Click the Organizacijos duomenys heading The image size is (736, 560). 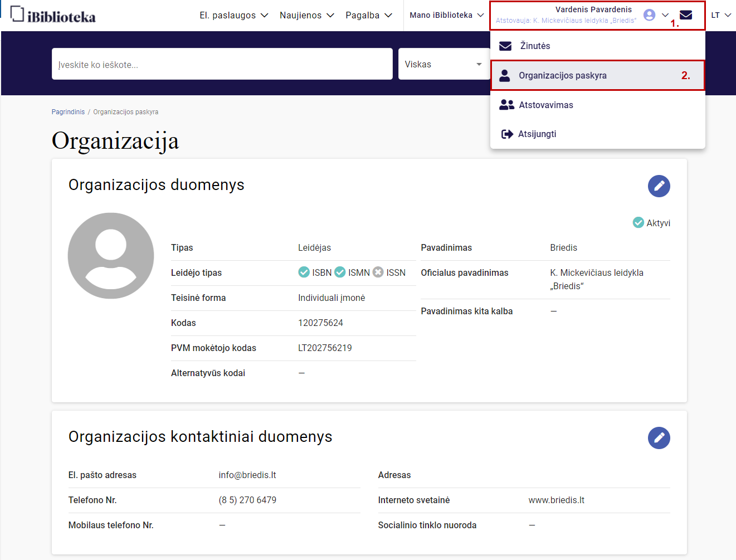pos(157,185)
